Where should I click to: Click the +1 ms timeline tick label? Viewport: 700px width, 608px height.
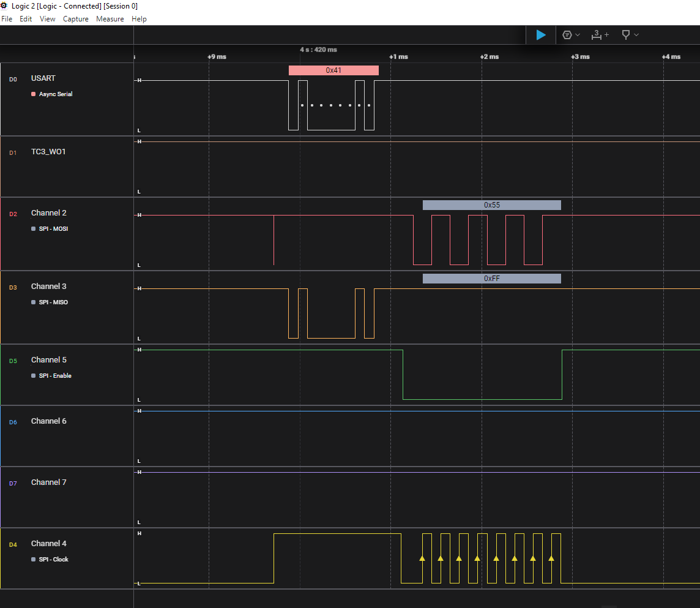399,57
